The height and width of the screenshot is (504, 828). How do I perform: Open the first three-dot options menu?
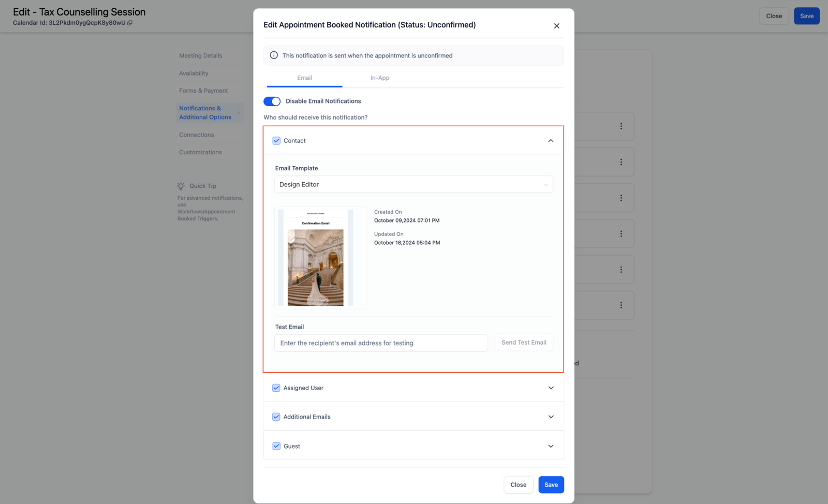[x=621, y=126]
